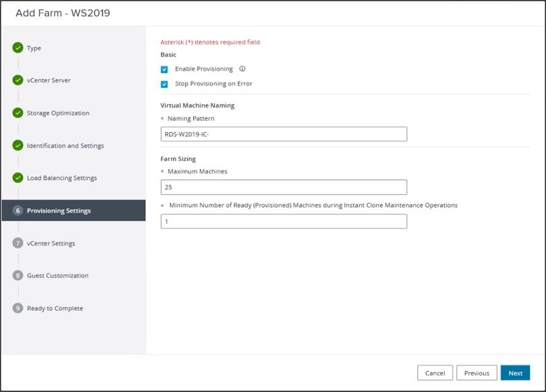Select the Provisioning Settings step
546x392 pixels.
[x=59, y=211]
